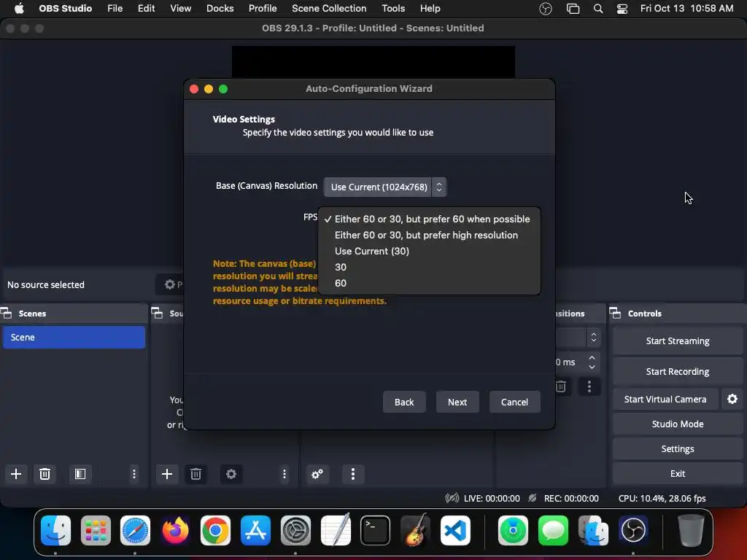
Task: Open GarageBand from the dock
Action: (x=415, y=530)
